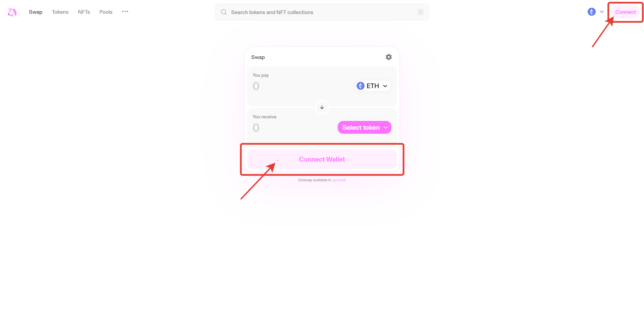Click the slash shortcut badge in search
This screenshot has width=644, height=311.
[420, 12]
